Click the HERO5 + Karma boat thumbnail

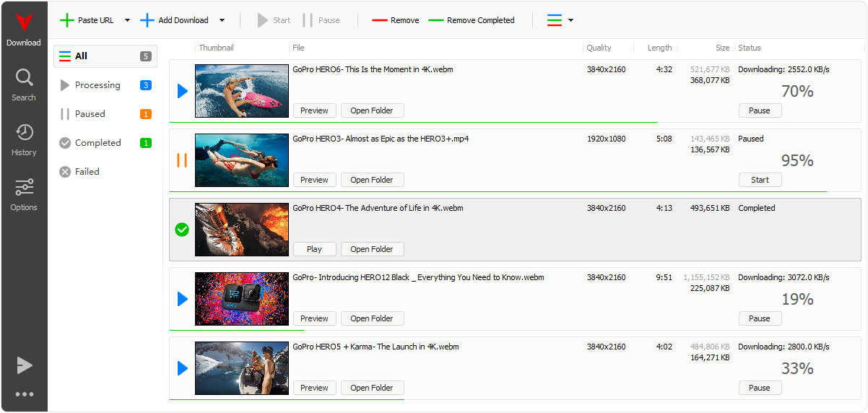(242, 368)
